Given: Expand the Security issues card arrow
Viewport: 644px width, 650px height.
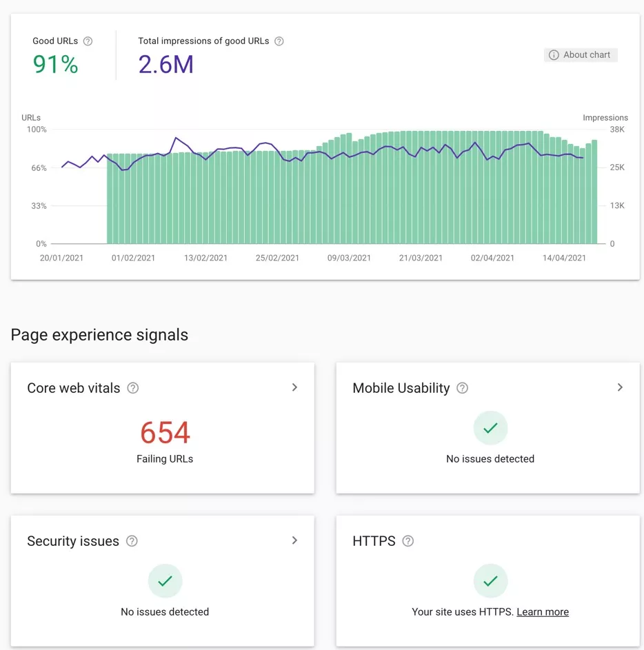Looking at the screenshot, I should tap(294, 540).
